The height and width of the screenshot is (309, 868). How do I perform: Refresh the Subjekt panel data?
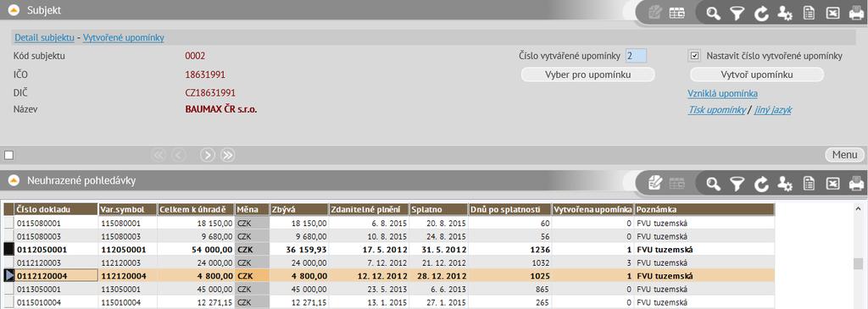point(762,14)
